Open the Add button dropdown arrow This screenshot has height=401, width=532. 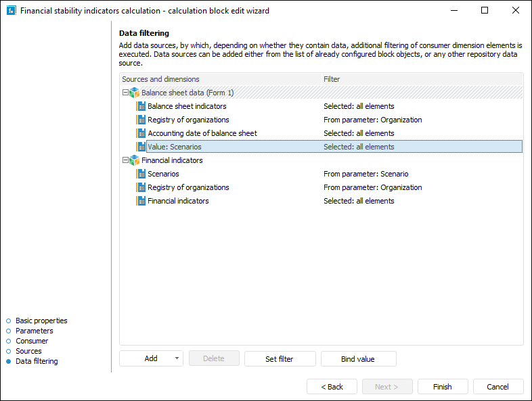(177, 359)
